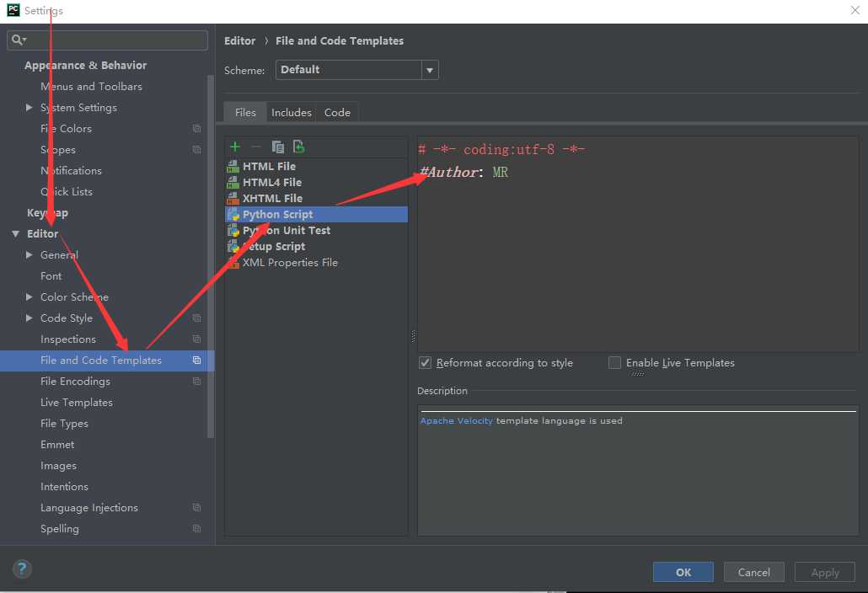Image resolution: width=868 pixels, height=593 pixels.
Task: Click project icon beside File and Code Templates
Action: [x=196, y=361]
